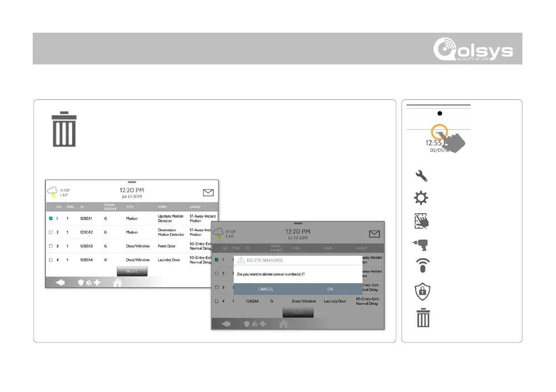This screenshot has height=392, width=556.
Task: Click the DELETE button in first panel
Action: point(132,271)
